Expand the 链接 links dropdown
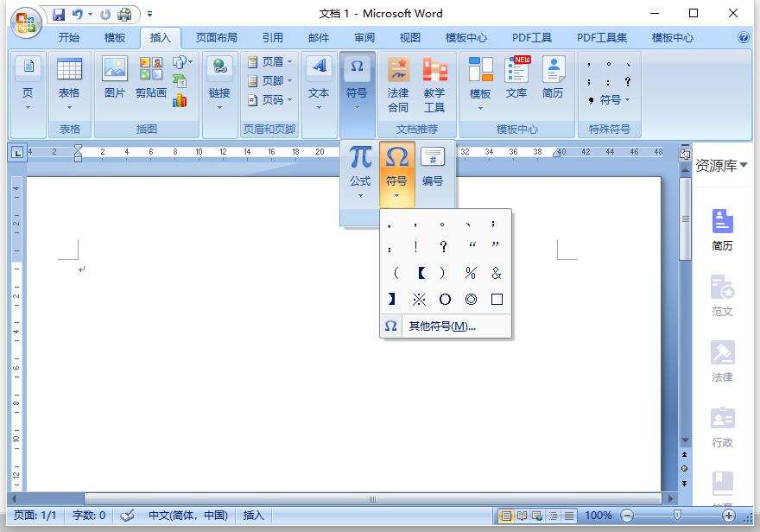760x532 pixels. click(x=219, y=83)
